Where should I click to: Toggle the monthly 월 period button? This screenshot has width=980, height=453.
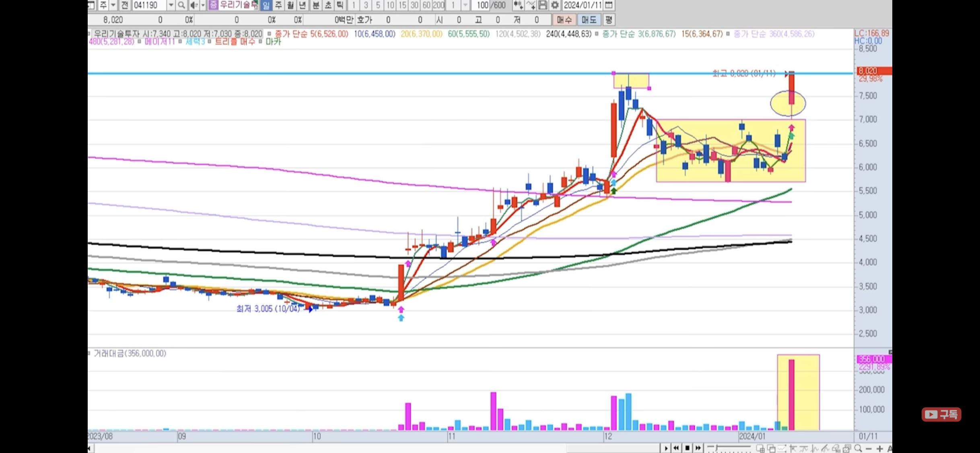click(290, 5)
